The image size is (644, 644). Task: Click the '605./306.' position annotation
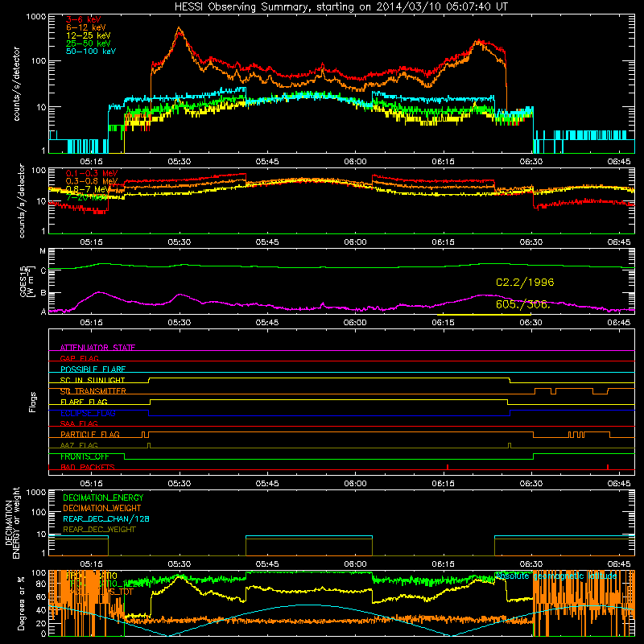(x=522, y=304)
